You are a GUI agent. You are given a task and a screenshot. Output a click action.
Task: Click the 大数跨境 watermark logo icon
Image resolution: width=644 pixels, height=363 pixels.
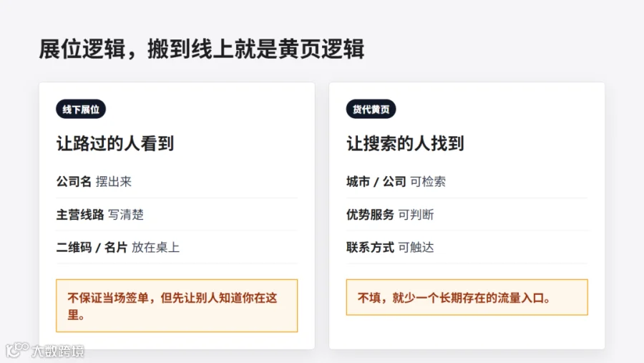[x=17, y=350]
